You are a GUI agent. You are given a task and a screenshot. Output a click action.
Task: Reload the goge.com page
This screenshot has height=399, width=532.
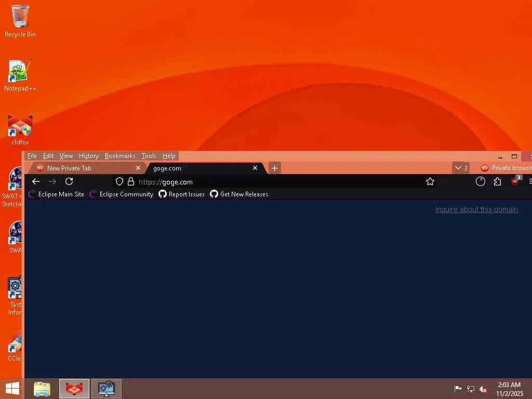[69, 181]
